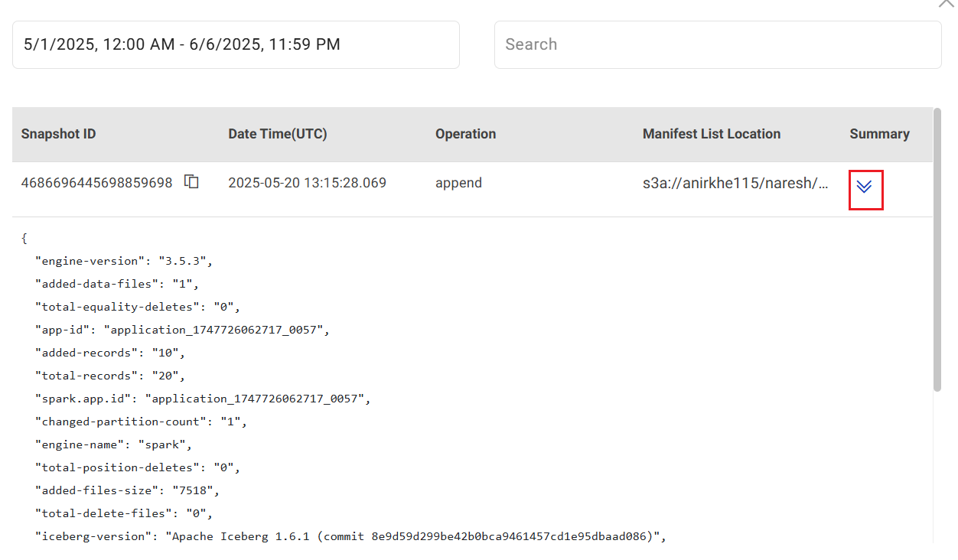
Task: Close the snapshot dialog
Action: (947, 2)
